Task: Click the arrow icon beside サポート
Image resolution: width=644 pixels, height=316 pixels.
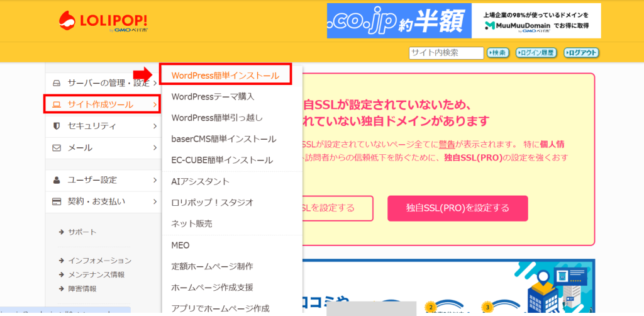Action: [x=61, y=232]
